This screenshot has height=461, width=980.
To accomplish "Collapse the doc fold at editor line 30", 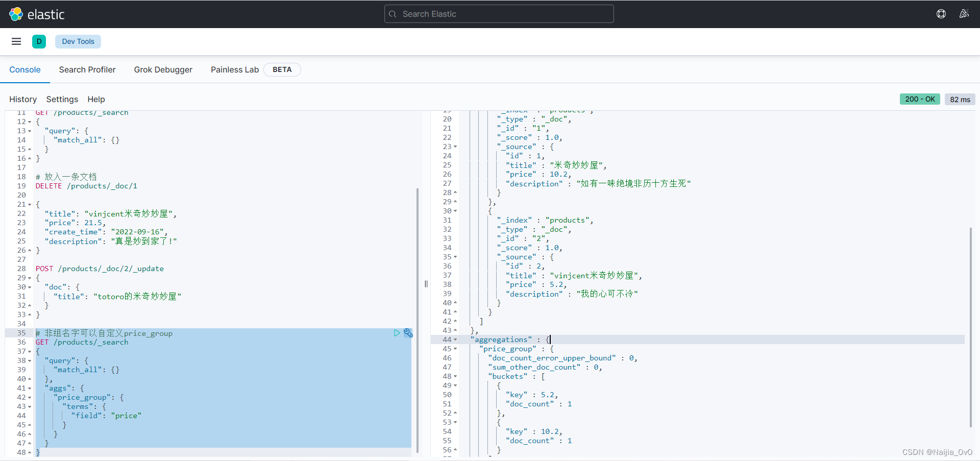I will point(30,287).
